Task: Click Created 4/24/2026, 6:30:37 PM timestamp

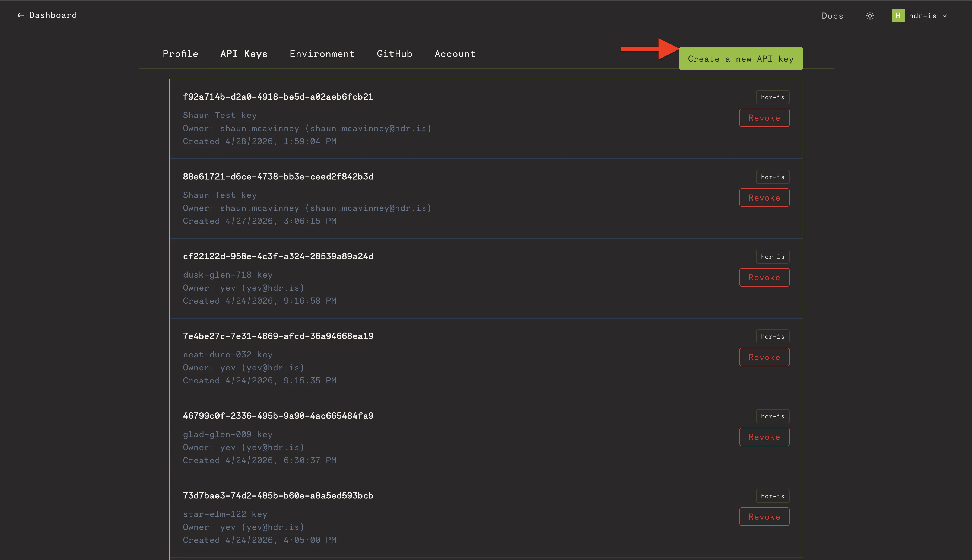Action: [260, 460]
